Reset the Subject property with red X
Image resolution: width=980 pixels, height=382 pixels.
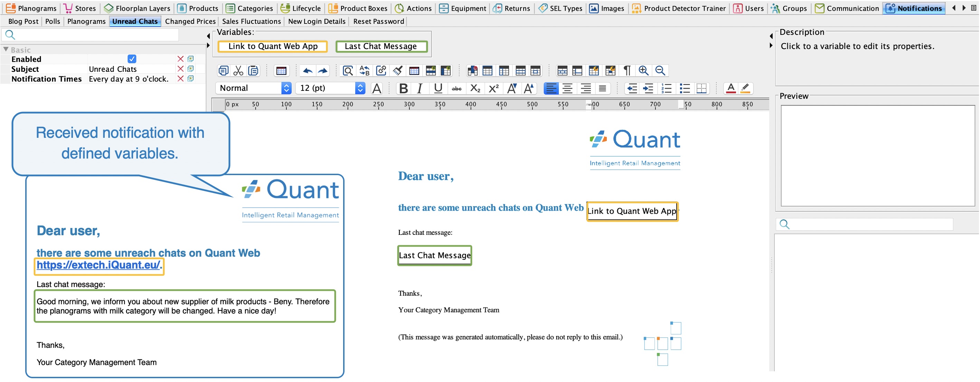click(180, 69)
